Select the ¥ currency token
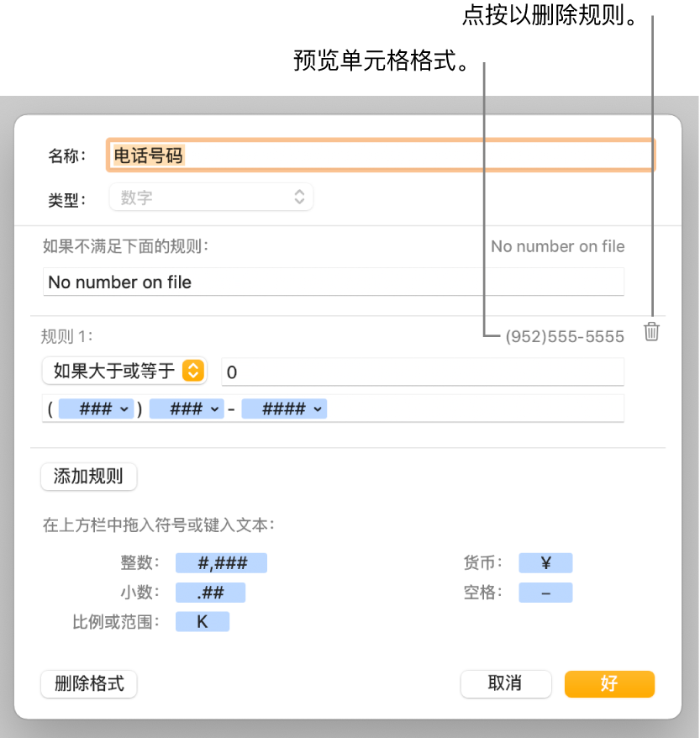Viewport: 700px width, 738px height. 545,562
